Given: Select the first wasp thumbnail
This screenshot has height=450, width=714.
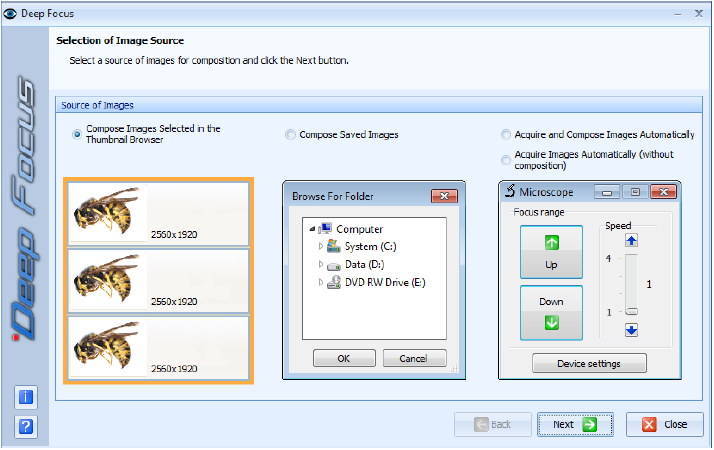Looking at the screenshot, I should click(158, 213).
